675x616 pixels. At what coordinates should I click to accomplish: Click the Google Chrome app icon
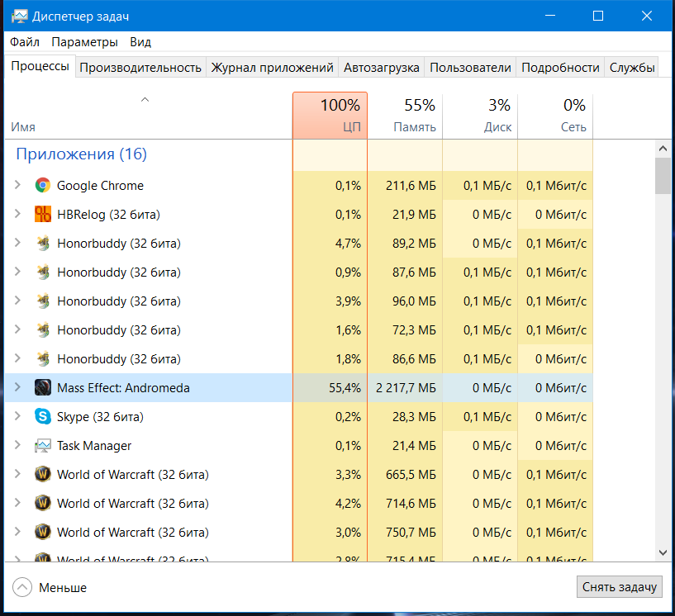[43, 186]
